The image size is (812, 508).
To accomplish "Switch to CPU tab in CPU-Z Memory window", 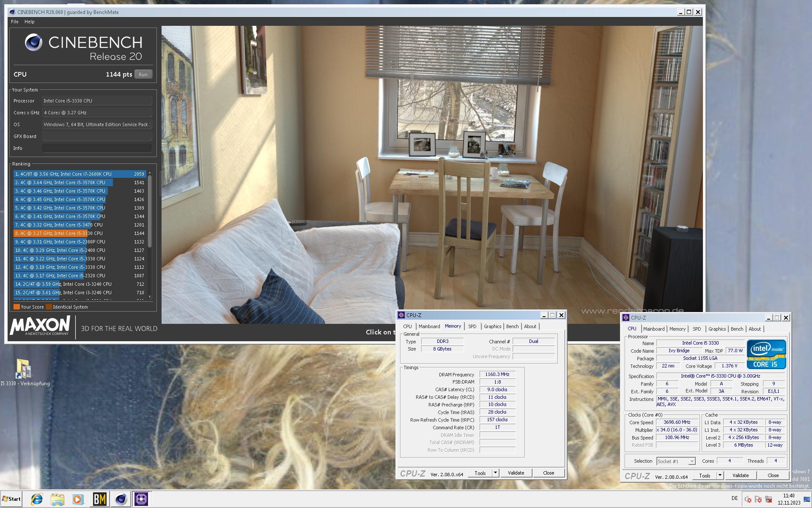I will [x=407, y=326].
